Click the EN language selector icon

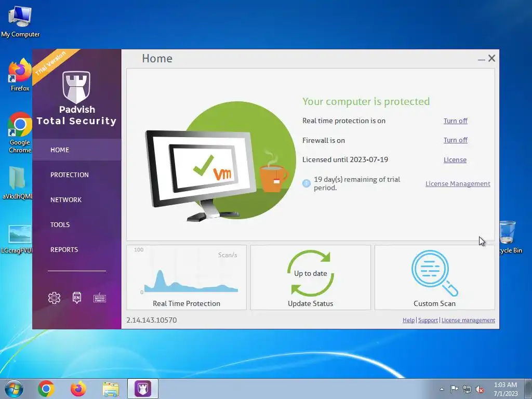(77, 298)
